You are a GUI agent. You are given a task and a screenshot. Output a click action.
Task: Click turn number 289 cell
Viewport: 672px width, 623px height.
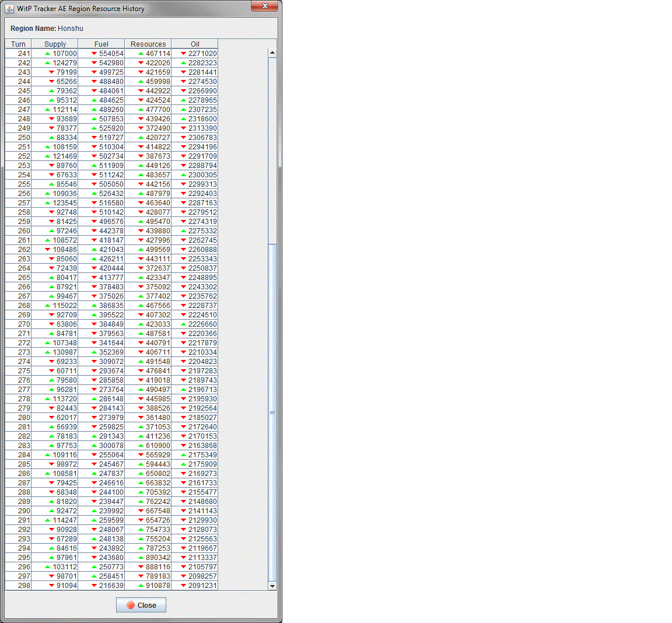18,502
